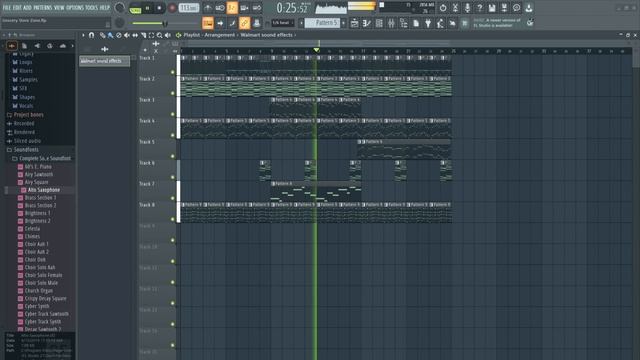Open the Pattern 5 selector dropdown
Image resolution: width=640 pixels, height=360 pixels.
coord(322,23)
